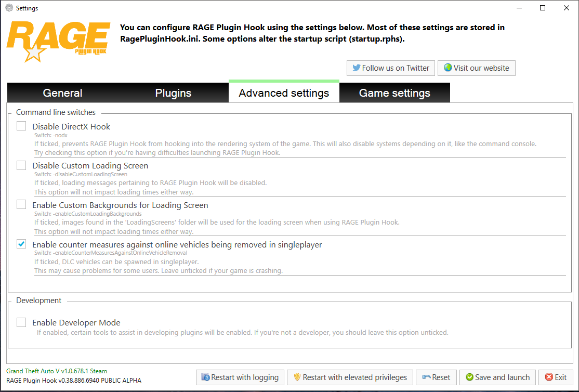Click the shield icon for elevated privileges
Image resolution: width=579 pixels, height=392 pixels.
click(x=297, y=377)
